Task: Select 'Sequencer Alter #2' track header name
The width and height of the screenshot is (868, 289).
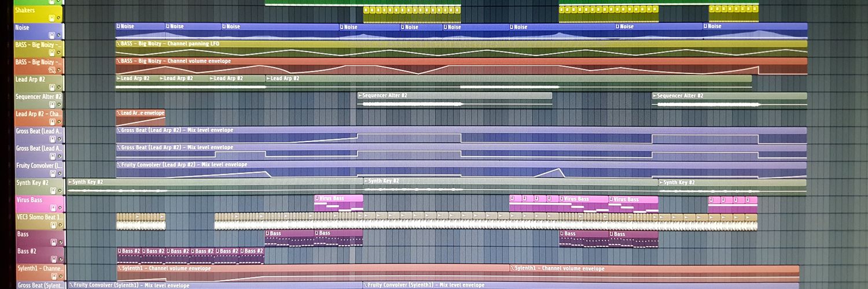Action: point(39,97)
